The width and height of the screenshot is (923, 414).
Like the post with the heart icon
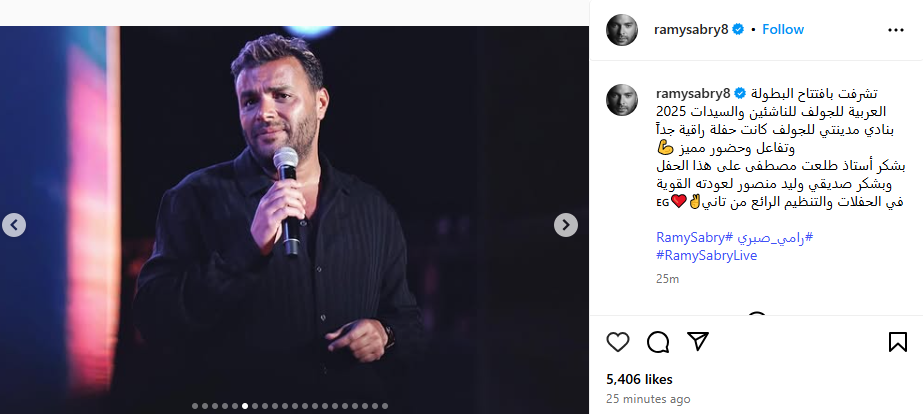point(617,342)
